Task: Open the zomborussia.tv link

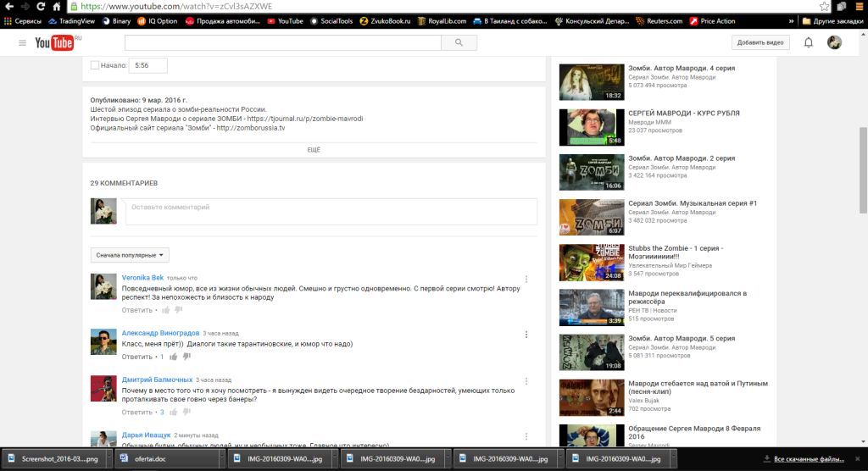Action: click(x=251, y=128)
